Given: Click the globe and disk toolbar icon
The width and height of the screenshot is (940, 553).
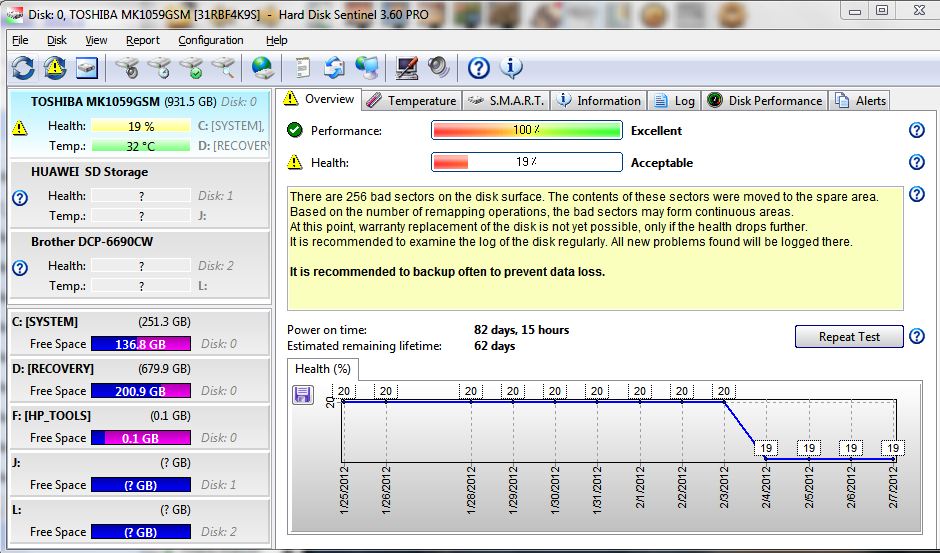Looking at the screenshot, I should [262, 68].
